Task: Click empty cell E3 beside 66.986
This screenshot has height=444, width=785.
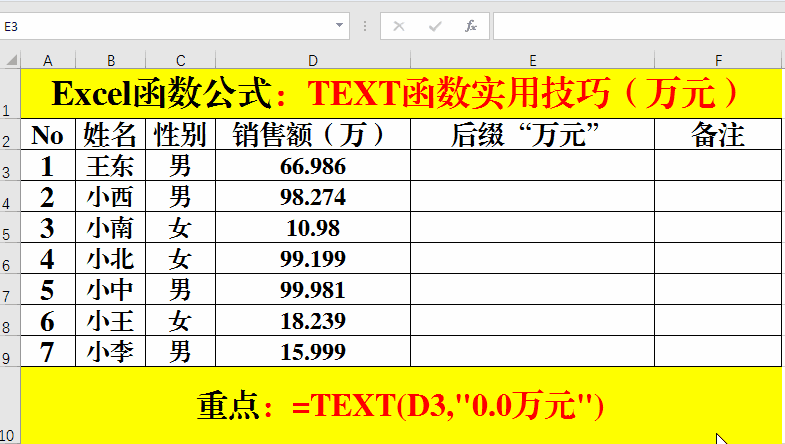Action: (533, 165)
